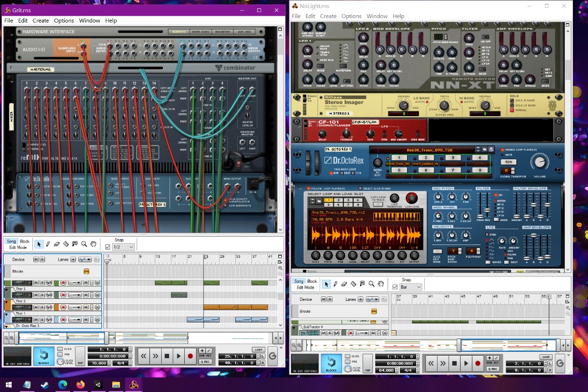Screen dimensions: 588x392
Task: Select the Eraser tool in Grit.rns
Action: (57, 244)
